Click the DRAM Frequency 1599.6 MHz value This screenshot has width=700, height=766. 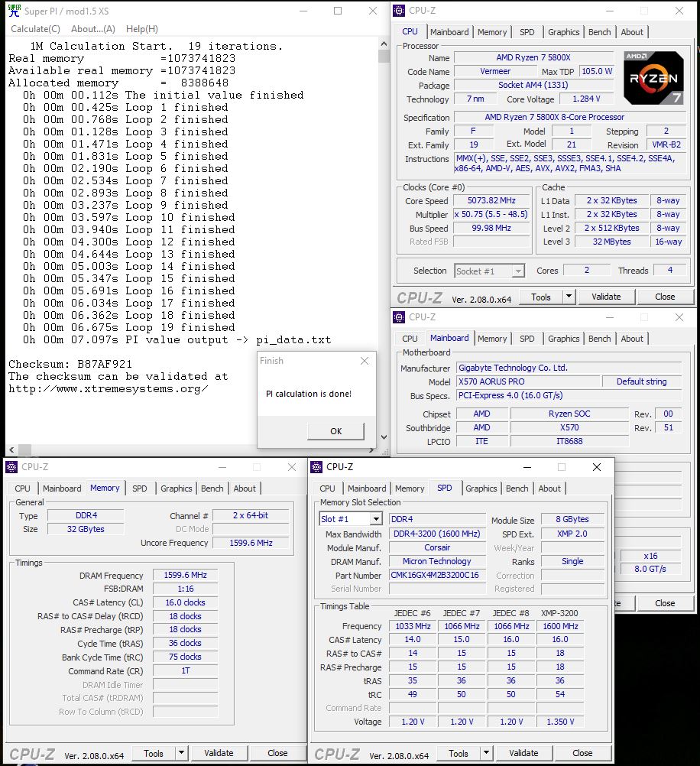tap(185, 575)
